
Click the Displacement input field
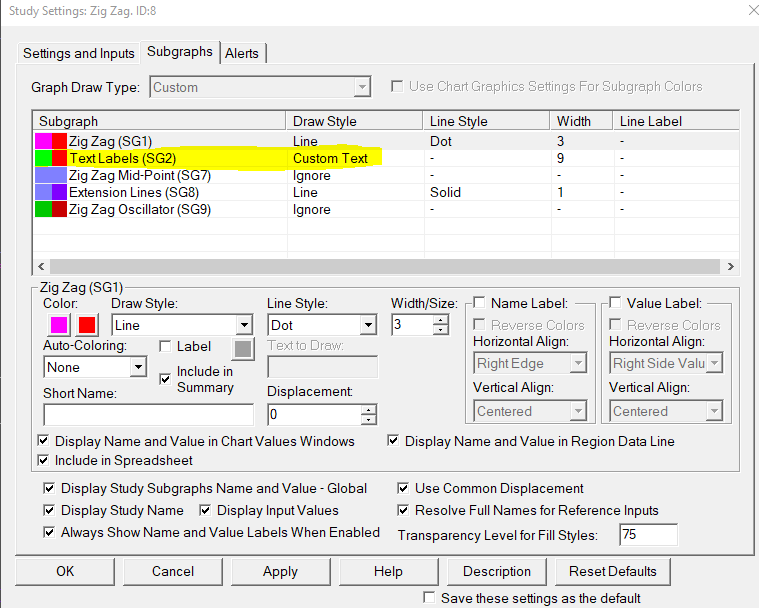point(314,414)
